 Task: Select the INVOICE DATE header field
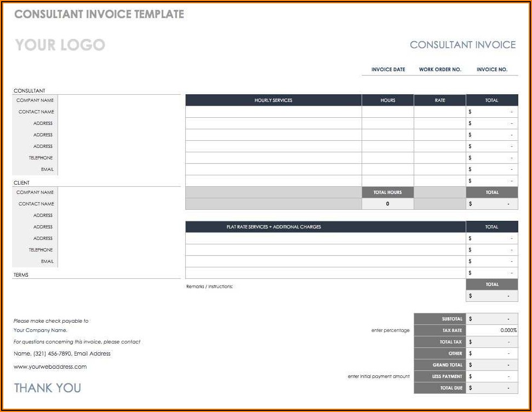coord(388,70)
